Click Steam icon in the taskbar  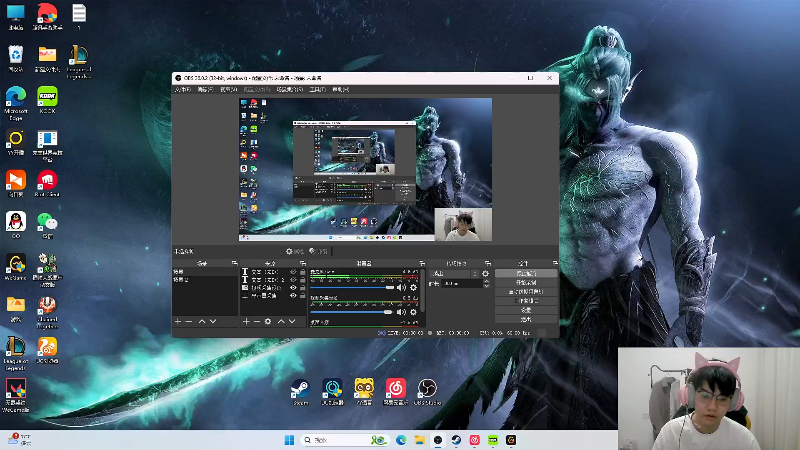(x=456, y=440)
